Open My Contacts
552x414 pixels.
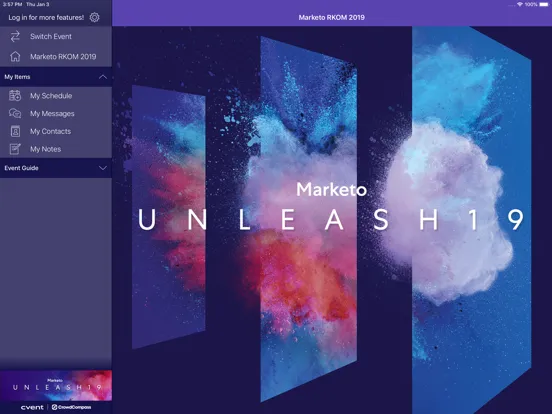[x=56, y=131]
